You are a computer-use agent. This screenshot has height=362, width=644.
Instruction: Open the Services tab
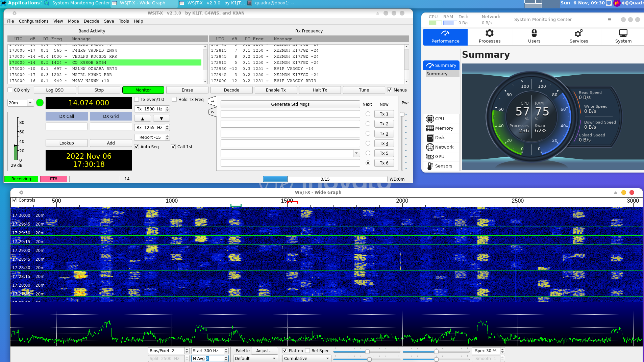coord(578,37)
